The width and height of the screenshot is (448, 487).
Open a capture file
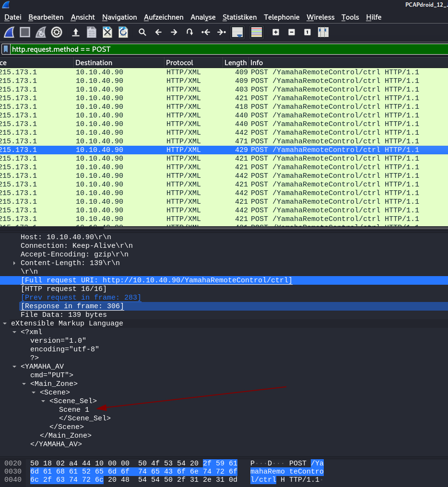[76, 32]
